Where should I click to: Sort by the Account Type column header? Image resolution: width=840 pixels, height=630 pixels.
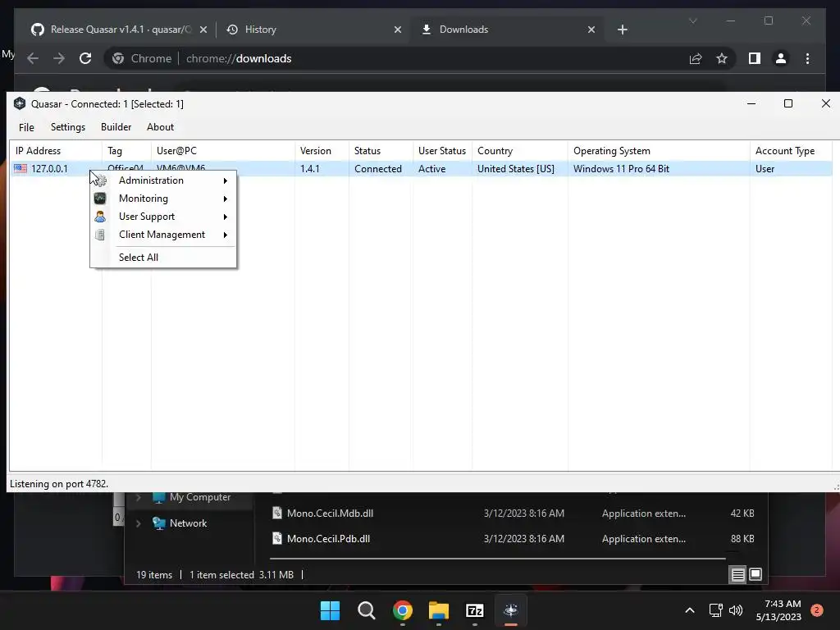coord(792,151)
